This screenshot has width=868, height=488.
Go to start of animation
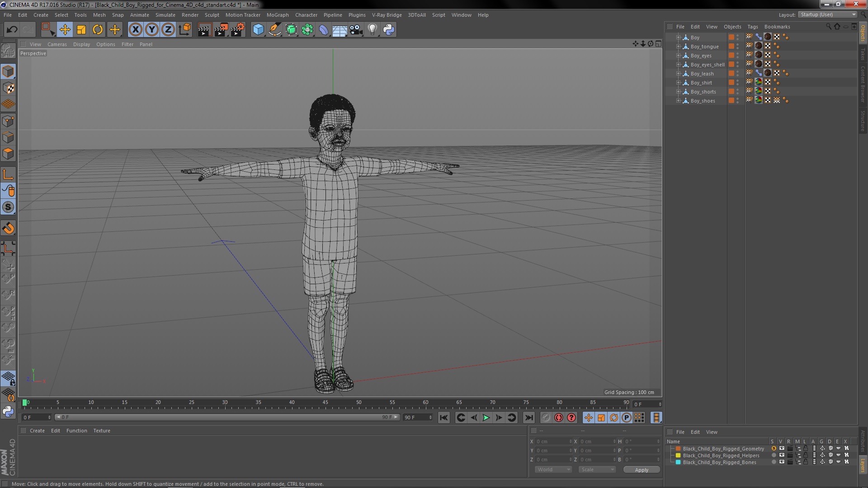[x=443, y=418]
